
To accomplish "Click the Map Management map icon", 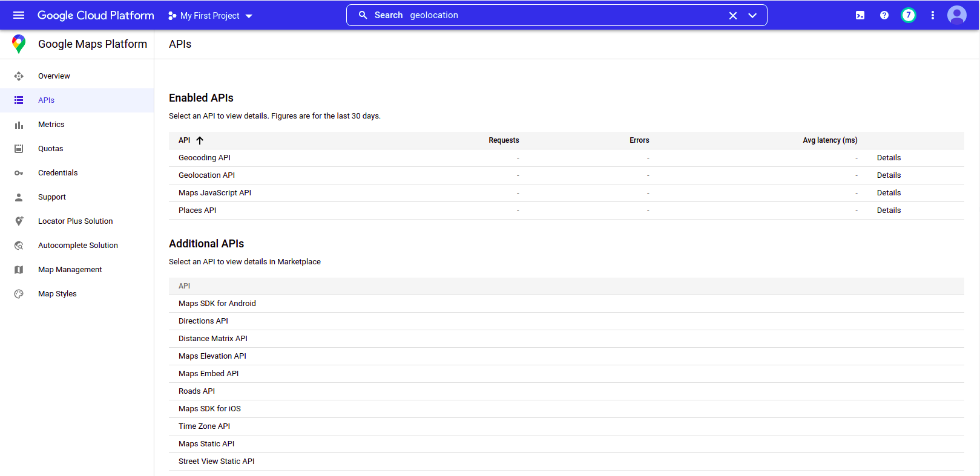I will point(19,270).
